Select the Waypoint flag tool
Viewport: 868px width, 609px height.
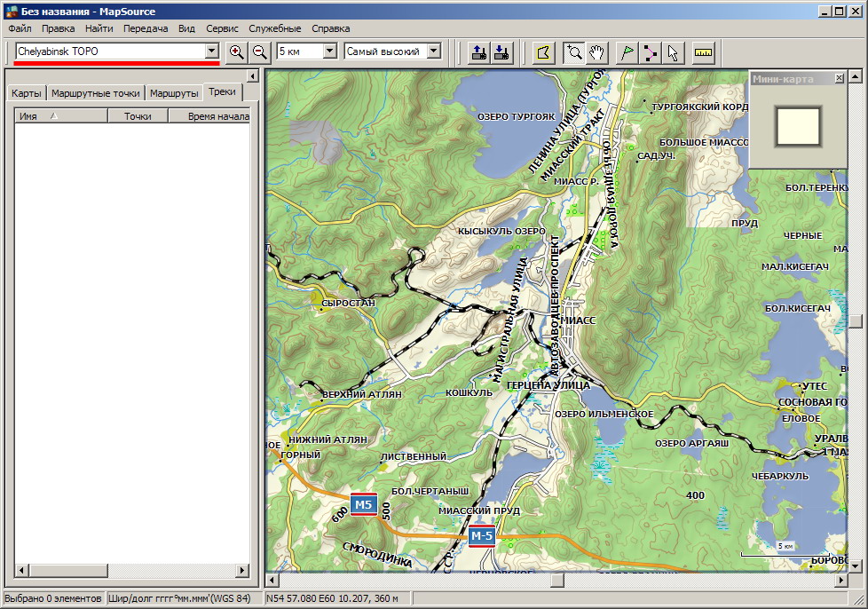pos(627,52)
